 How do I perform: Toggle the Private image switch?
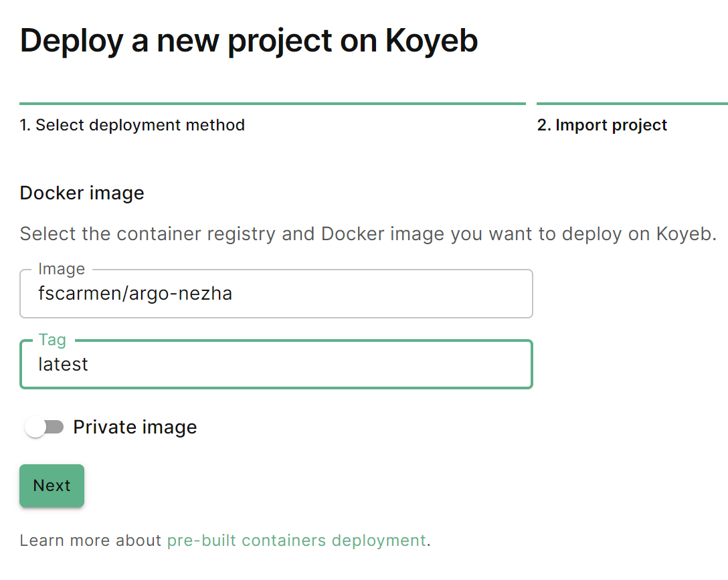click(44, 427)
